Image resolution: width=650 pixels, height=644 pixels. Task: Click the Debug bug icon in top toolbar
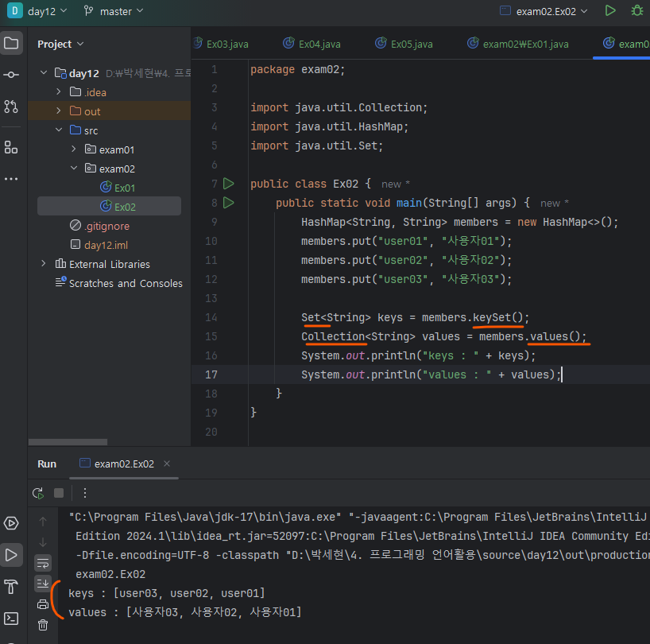click(636, 11)
